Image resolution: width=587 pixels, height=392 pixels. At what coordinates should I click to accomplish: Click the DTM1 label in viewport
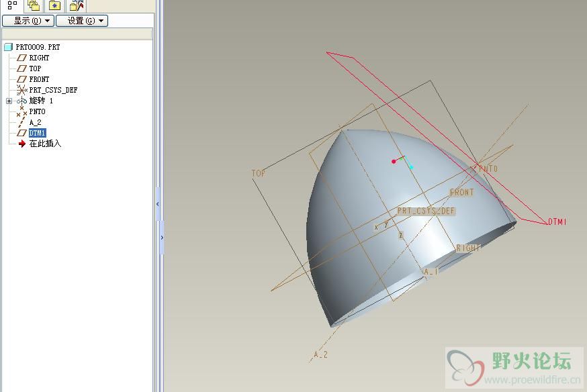(x=557, y=222)
